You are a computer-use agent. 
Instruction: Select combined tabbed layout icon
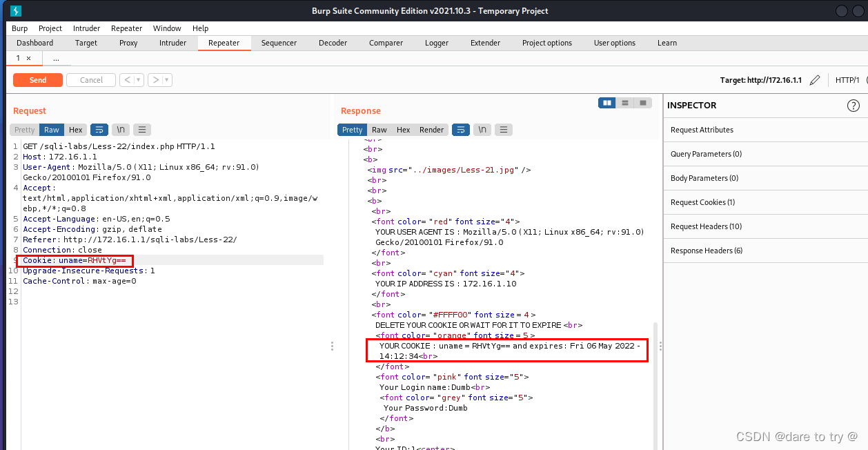point(643,103)
